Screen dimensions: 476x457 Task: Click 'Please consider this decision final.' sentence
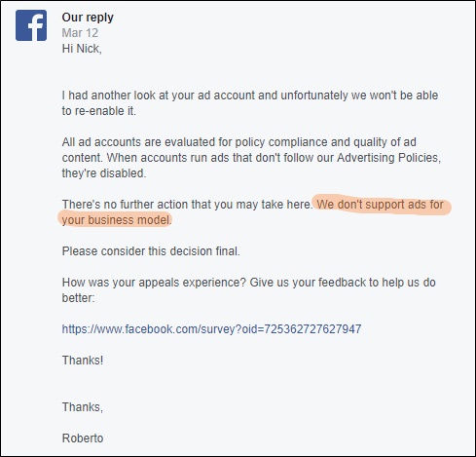(x=151, y=251)
